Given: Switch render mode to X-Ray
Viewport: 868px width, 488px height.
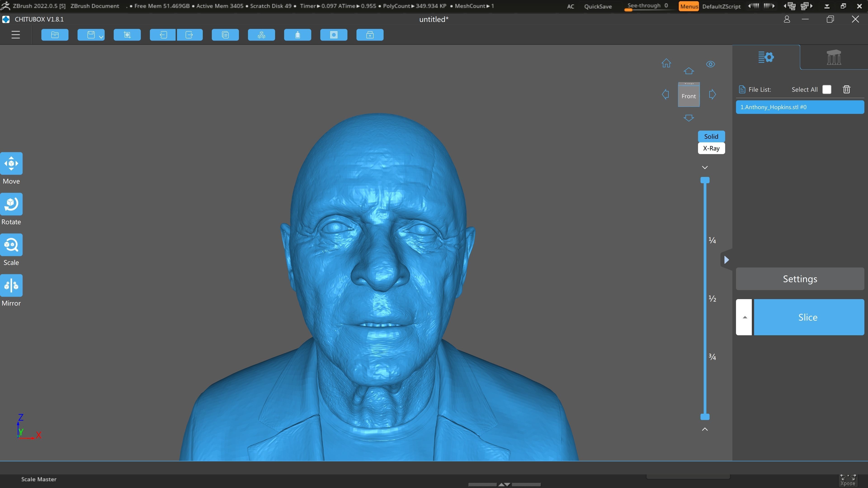Looking at the screenshot, I should (711, 148).
